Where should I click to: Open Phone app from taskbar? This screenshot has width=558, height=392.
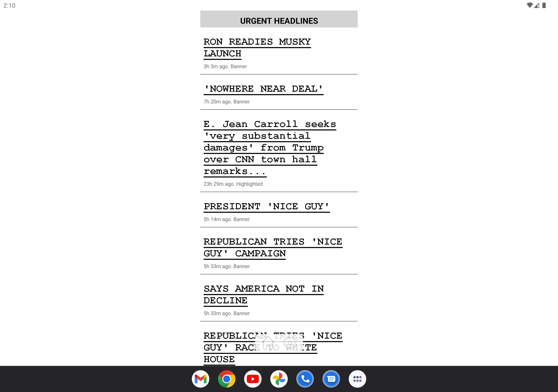(x=305, y=379)
